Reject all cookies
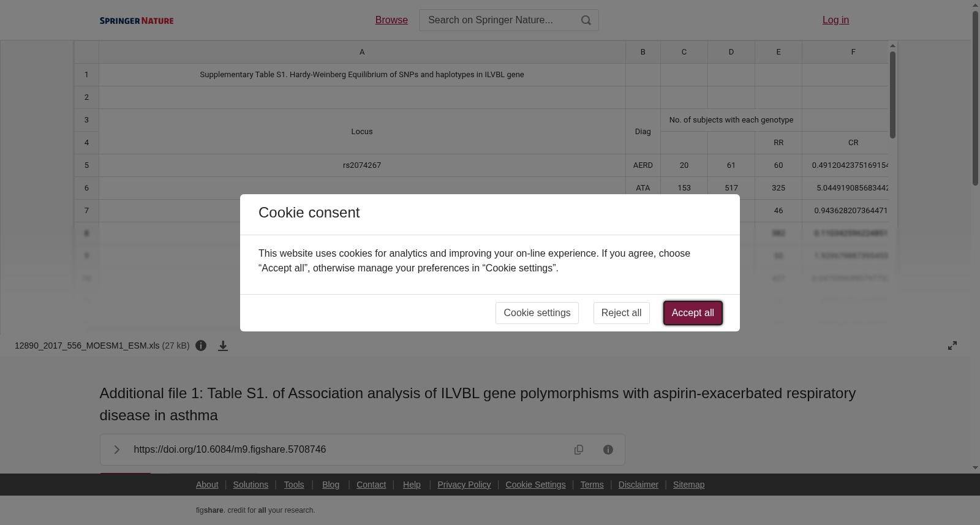This screenshot has height=525, width=980. coord(621,313)
